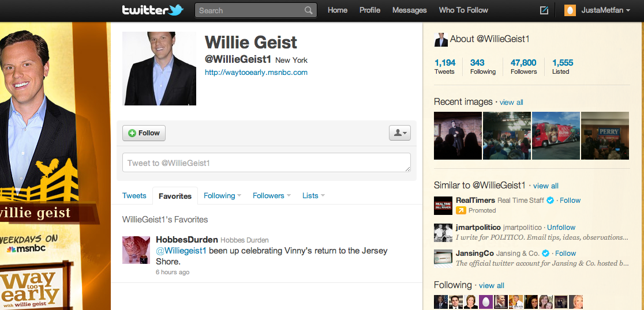Unfollow jmartpolitico

click(561, 227)
